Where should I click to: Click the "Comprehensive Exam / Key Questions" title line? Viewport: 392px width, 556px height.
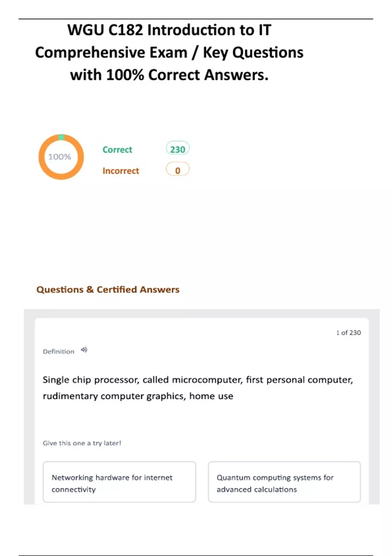point(169,52)
